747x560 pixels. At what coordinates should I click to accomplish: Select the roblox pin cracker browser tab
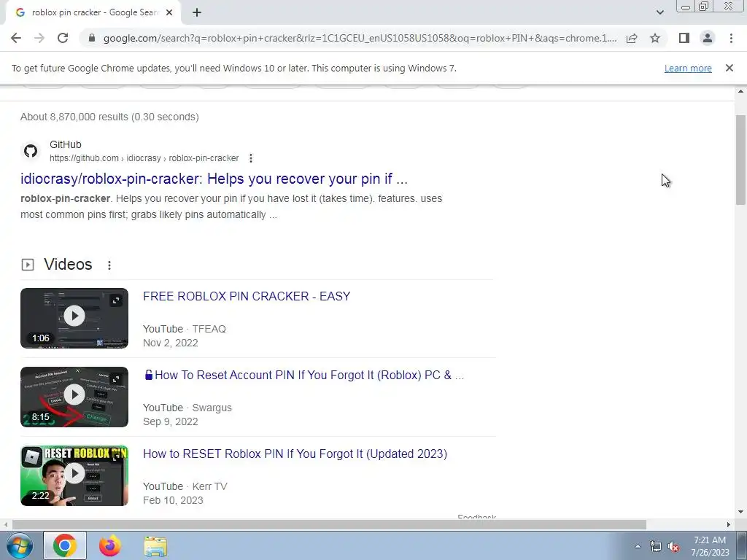(x=93, y=13)
